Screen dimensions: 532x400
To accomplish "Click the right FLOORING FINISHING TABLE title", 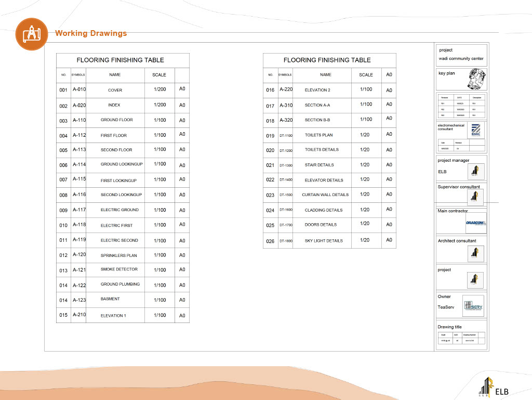I will [327, 60].
